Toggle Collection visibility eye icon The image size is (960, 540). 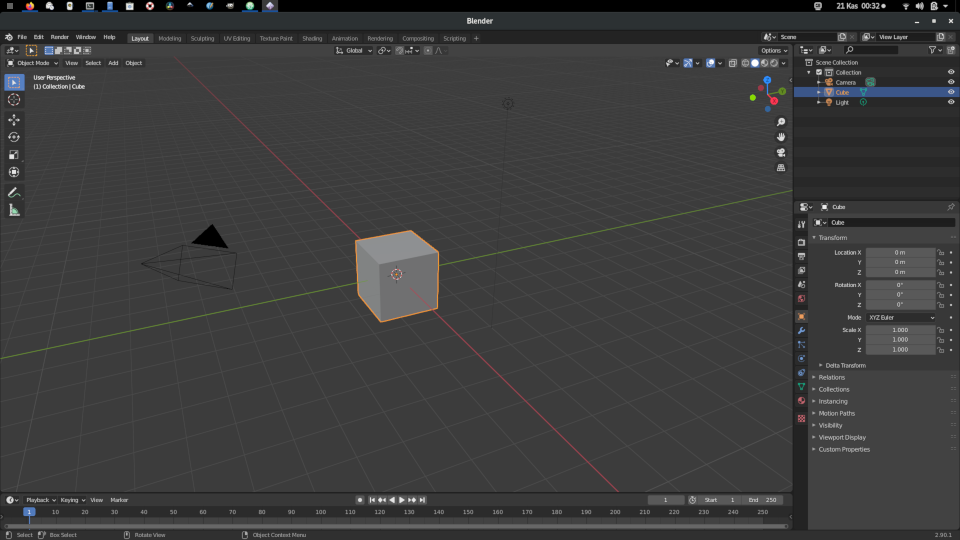[x=951, y=72]
